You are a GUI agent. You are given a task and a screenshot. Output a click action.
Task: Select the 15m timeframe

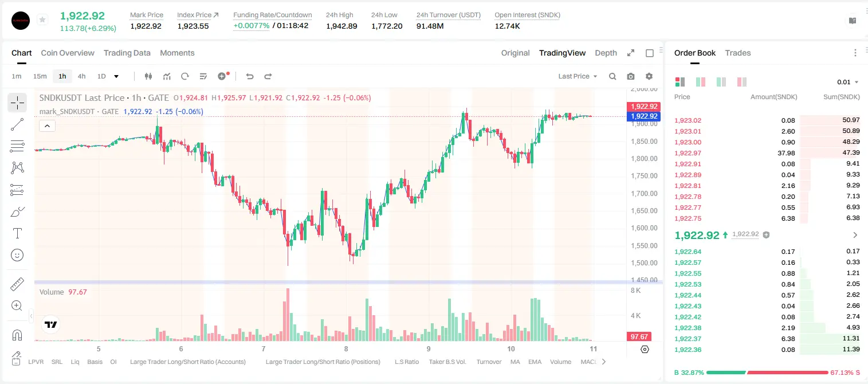click(x=40, y=76)
